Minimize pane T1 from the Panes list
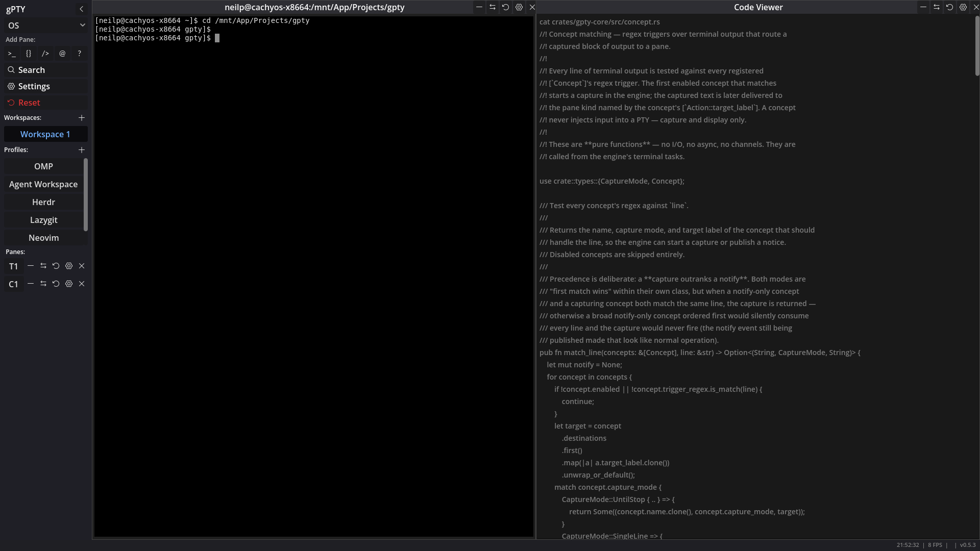The image size is (980, 551). [31, 266]
